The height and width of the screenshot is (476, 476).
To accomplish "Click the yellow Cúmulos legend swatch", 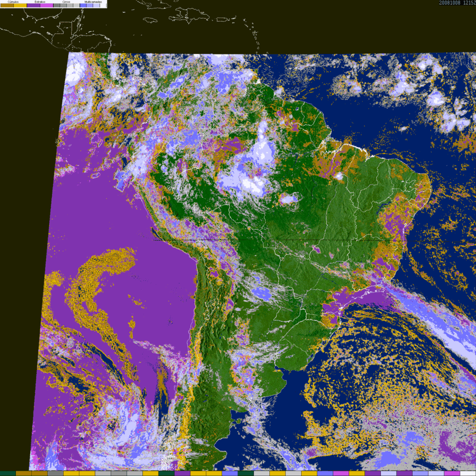I will click(20, 5).
